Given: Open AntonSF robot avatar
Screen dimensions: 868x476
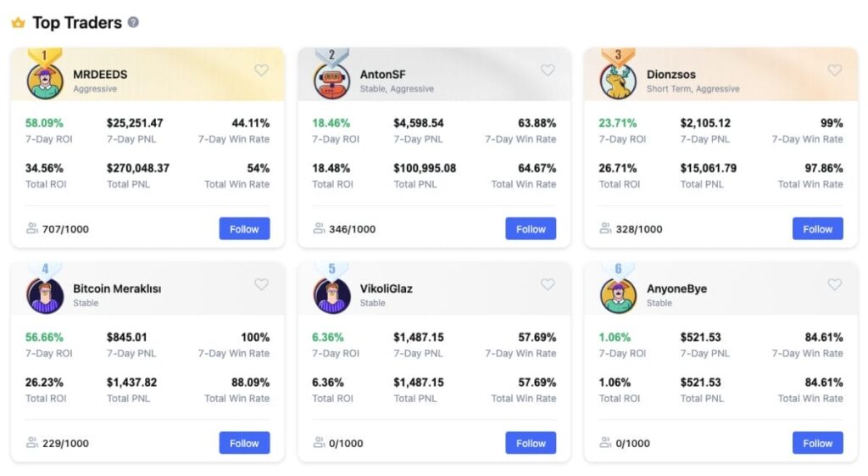Looking at the screenshot, I should pyautogui.click(x=331, y=81).
